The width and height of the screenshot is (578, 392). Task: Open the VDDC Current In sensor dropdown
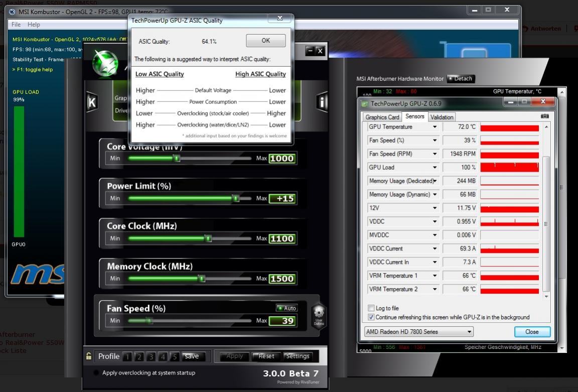pos(435,262)
